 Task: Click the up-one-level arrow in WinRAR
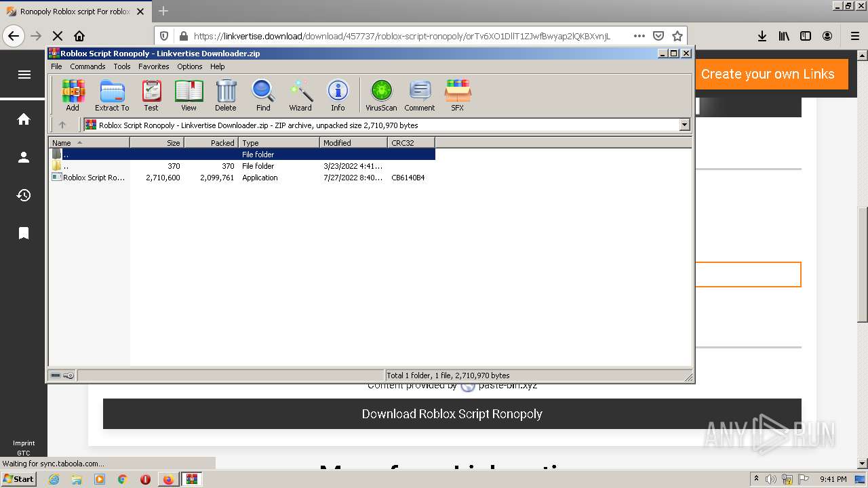(x=62, y=125)
